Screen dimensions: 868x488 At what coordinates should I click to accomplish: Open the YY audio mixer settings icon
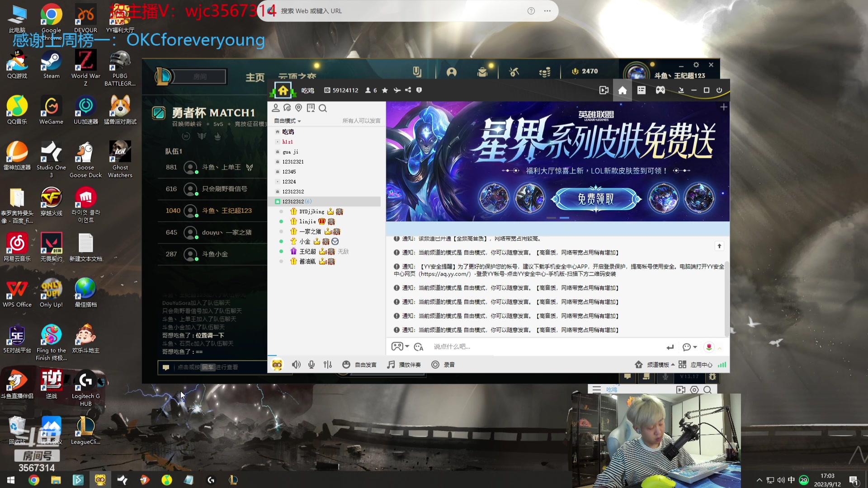coord(328,365)
